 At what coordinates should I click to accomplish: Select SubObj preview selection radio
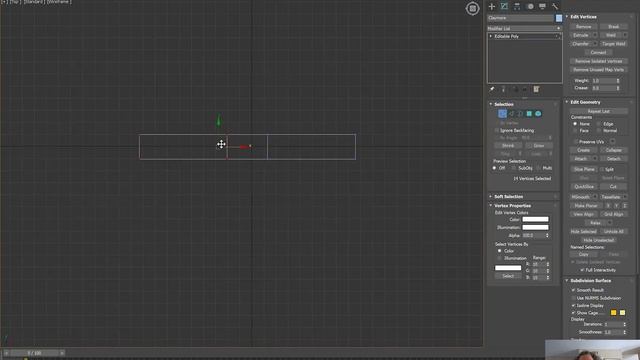[513, 168]
